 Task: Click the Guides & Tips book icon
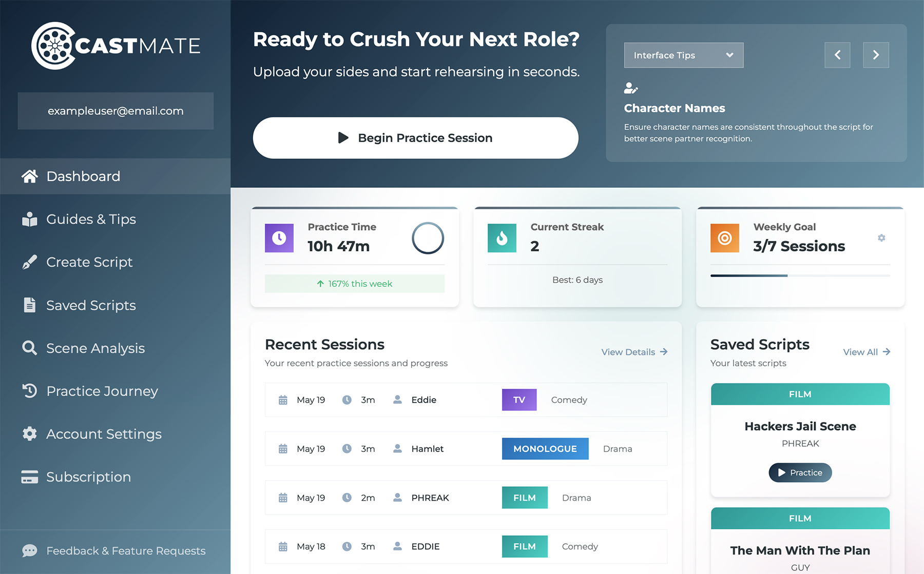point(29,219)
